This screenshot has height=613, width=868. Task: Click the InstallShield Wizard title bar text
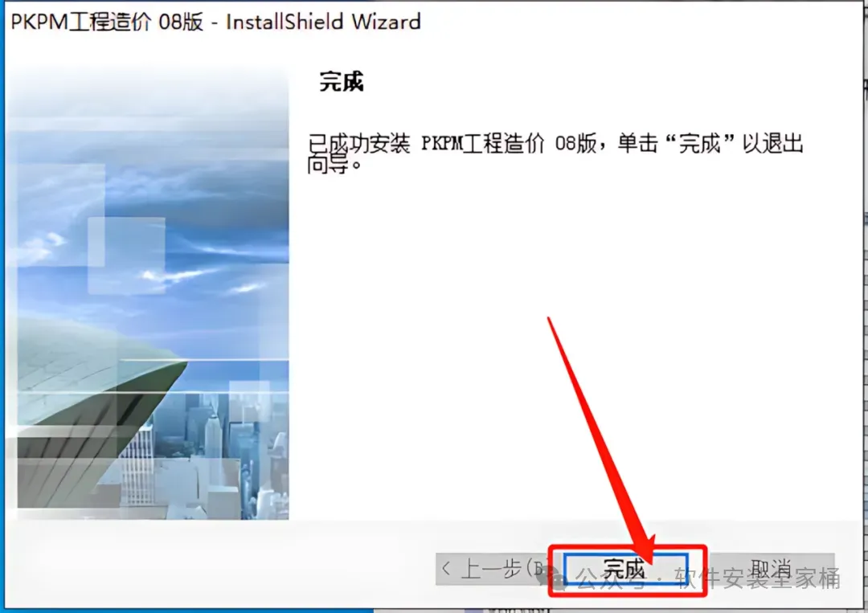tap(323, 22)
